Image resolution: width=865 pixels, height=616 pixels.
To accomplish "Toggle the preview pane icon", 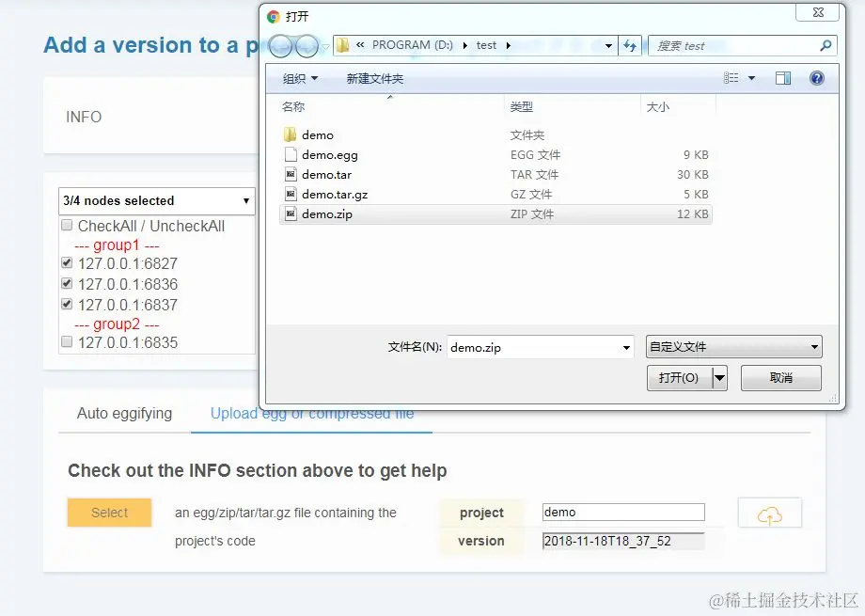I will point(783,78).
